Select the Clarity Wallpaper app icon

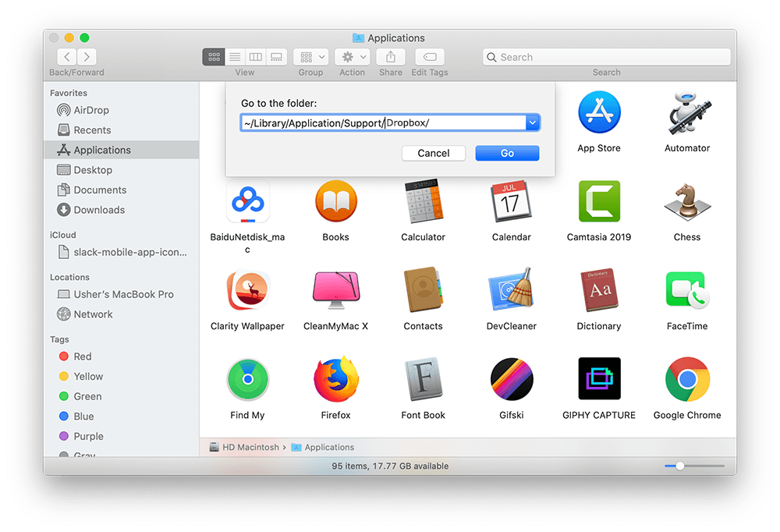248,289
